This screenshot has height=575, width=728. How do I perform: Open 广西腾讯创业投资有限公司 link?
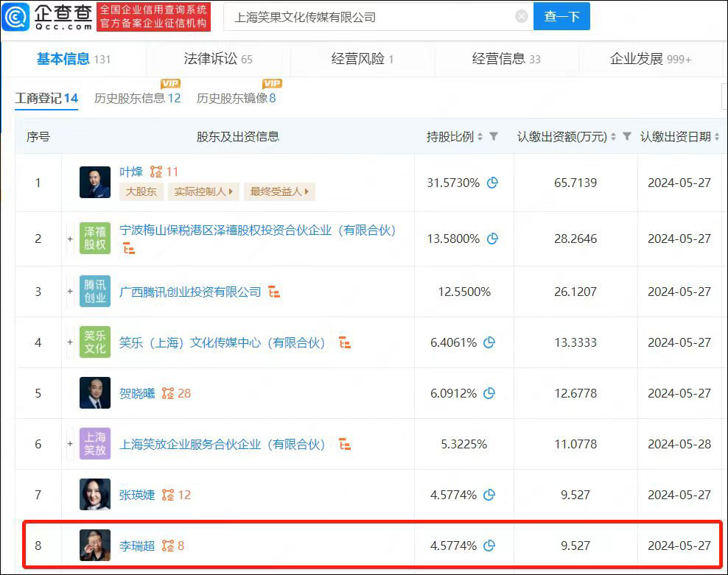(190, 292)
